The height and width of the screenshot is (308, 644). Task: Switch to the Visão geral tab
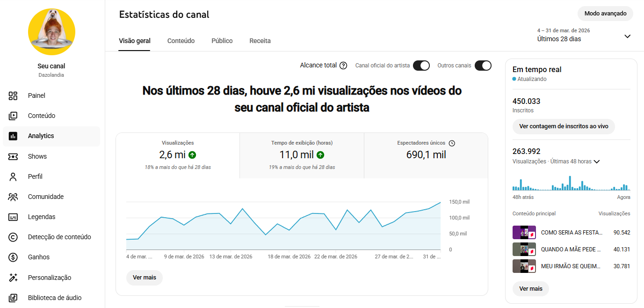pos(135,41)
